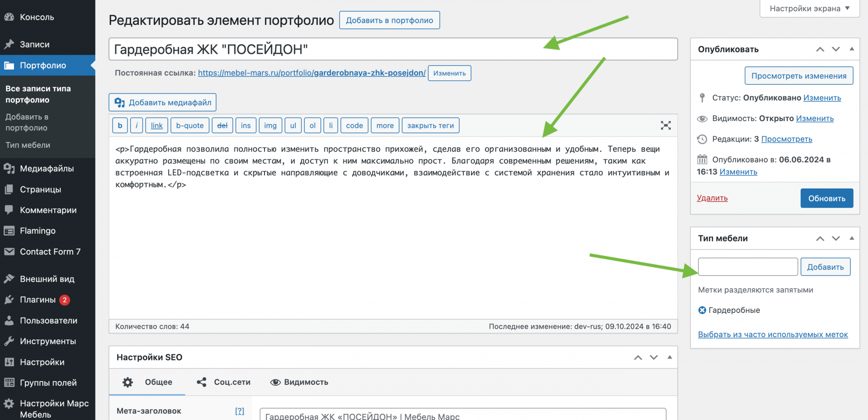Click into the portfolio title field
This screenshot has height=420, width=868.
(393, 49)
